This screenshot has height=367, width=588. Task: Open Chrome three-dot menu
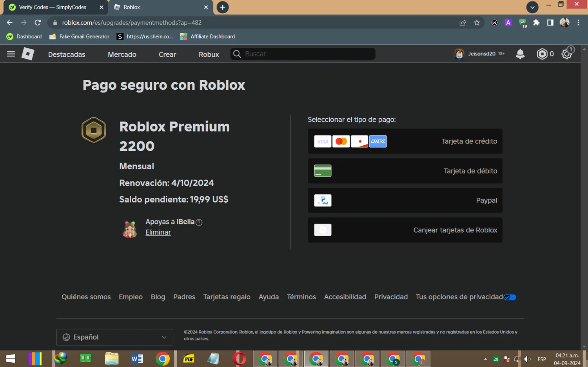pyautogui.click(x=578, y=23)
